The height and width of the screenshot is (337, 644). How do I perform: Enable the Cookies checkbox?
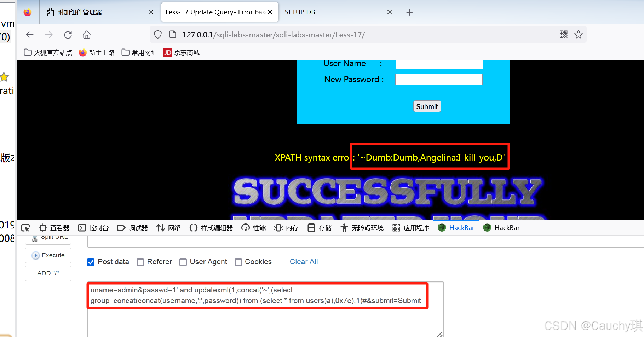point(238,262)
